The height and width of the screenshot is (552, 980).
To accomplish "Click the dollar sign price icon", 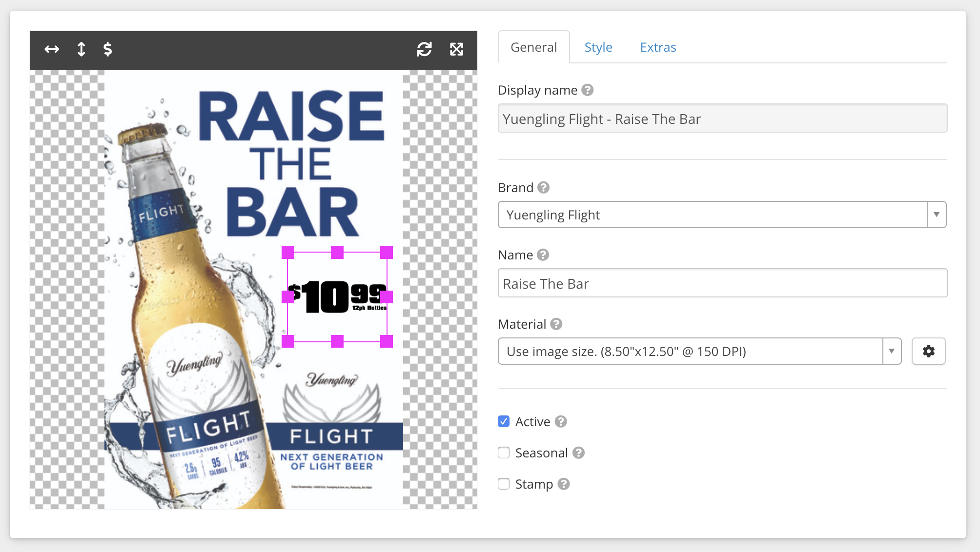I will tap(108, 49).
